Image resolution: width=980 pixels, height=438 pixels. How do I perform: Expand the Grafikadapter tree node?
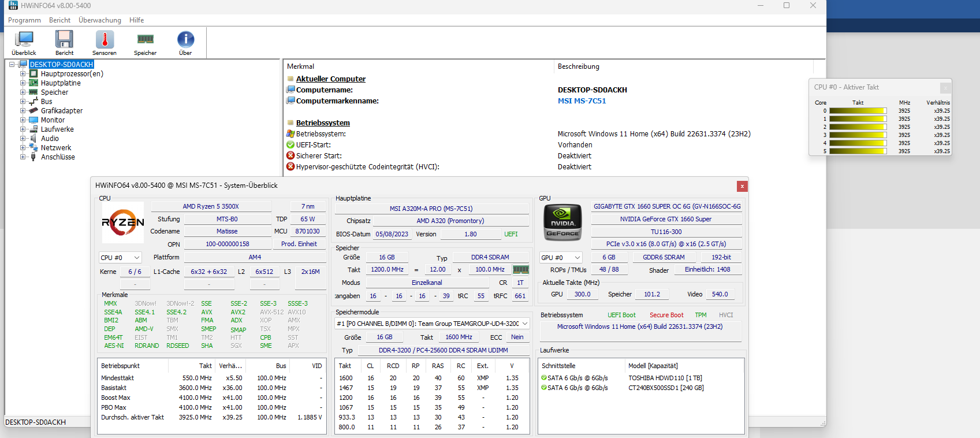coord(23,111)
